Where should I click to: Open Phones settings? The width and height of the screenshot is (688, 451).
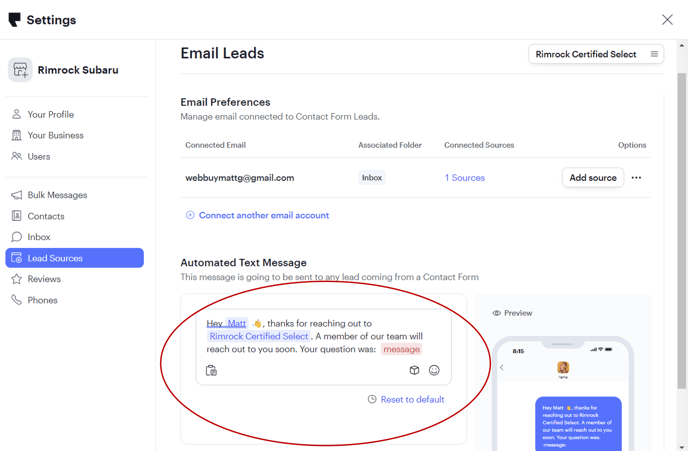click(x=42, y=300)
